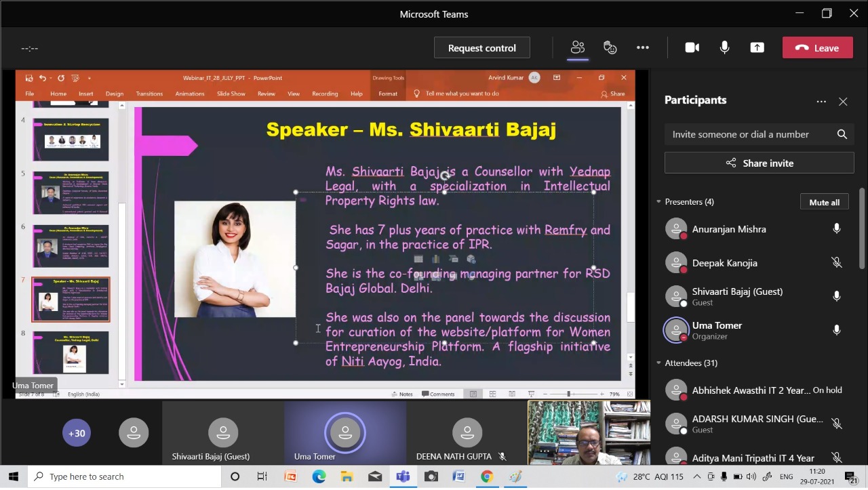Toggle the camera on or off
Image resolution: width=868 pixels, height=490 pixels.
692,47
